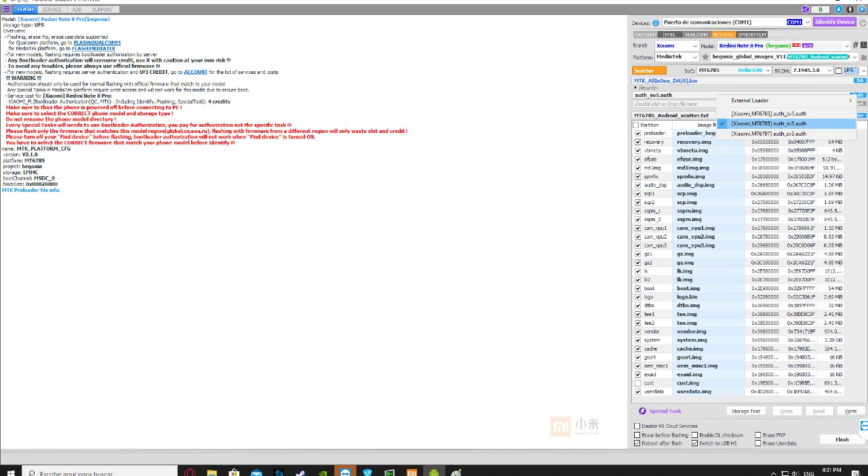This screenshot has width=868, height=476.
Task: Open the ACCOUNT link in the log
Action: tap(196, 71)
